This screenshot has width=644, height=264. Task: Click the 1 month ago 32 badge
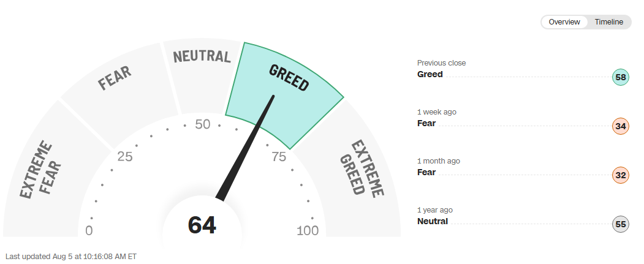[x=620, y=175]
